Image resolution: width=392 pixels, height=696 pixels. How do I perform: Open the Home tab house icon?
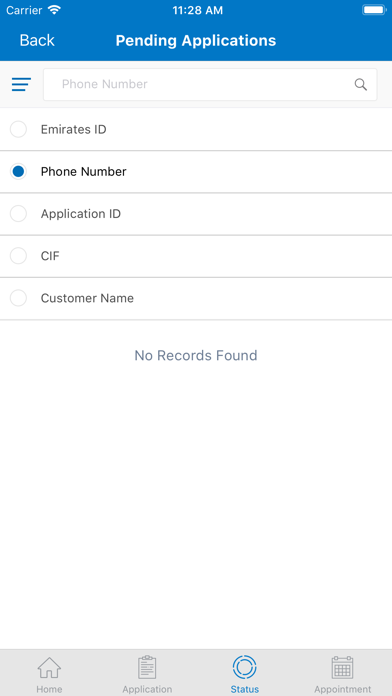pyautogui.click(x=49, y=668)
